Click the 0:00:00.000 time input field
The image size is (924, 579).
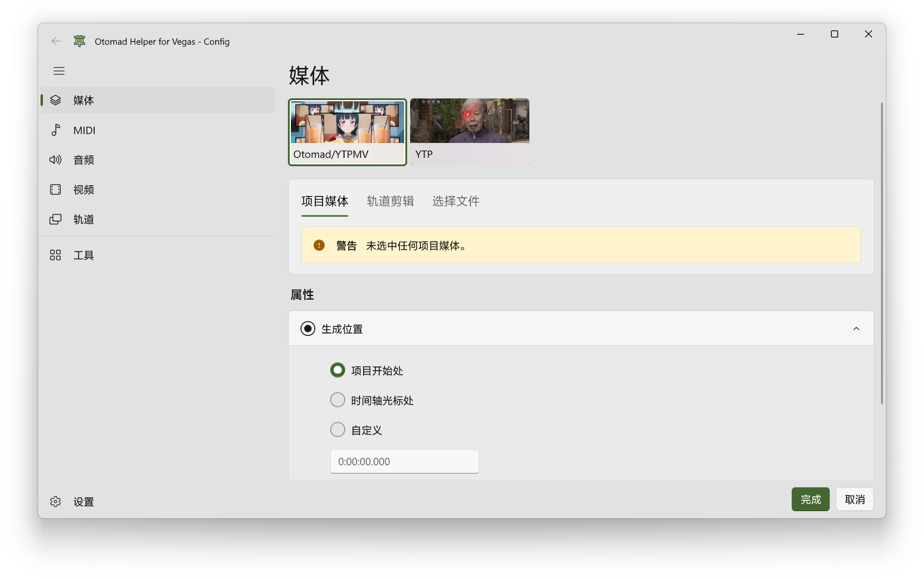coord(405,462)
